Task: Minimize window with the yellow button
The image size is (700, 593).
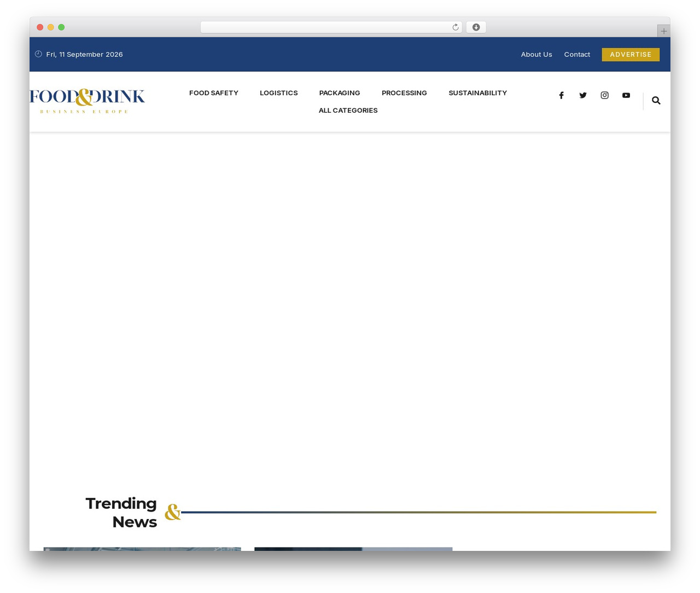Action: click(51, 27)
